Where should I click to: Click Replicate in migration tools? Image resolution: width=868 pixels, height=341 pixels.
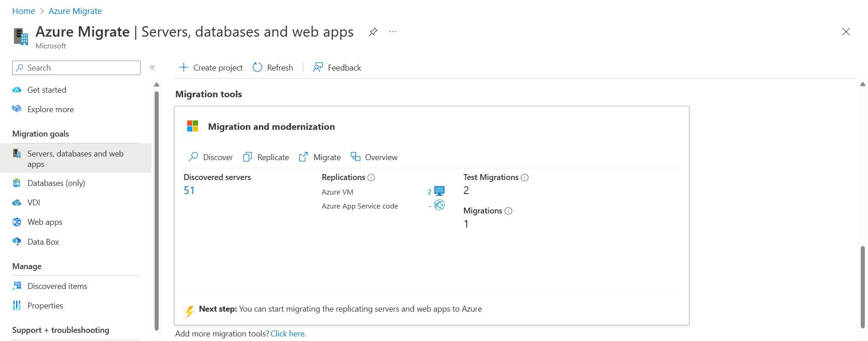point(266,157)
